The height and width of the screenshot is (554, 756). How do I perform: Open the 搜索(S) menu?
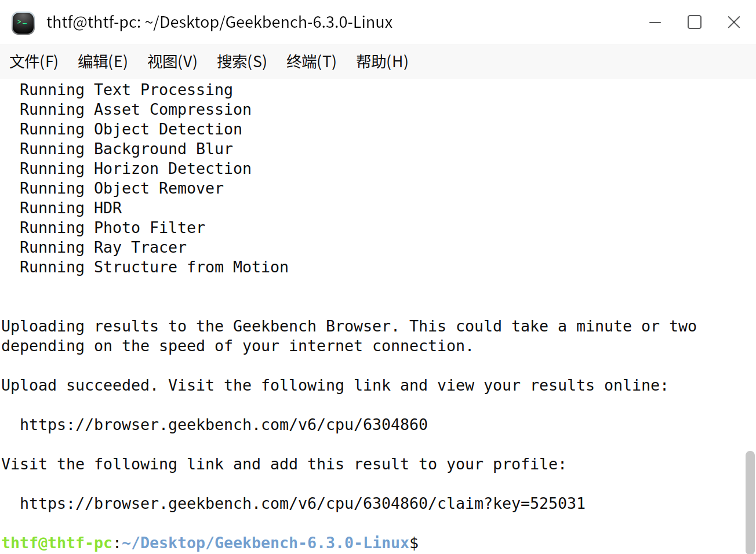[x=242, y=61]
